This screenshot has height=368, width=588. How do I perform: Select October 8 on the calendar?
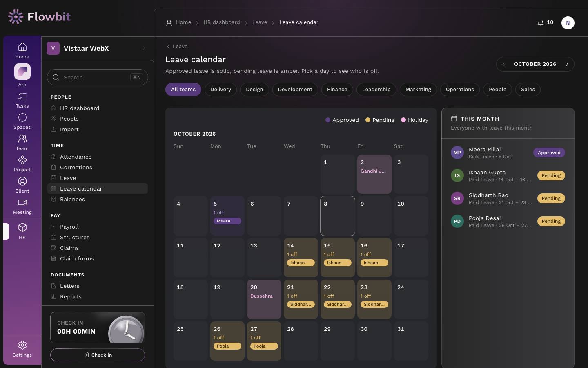click(338, 216)
